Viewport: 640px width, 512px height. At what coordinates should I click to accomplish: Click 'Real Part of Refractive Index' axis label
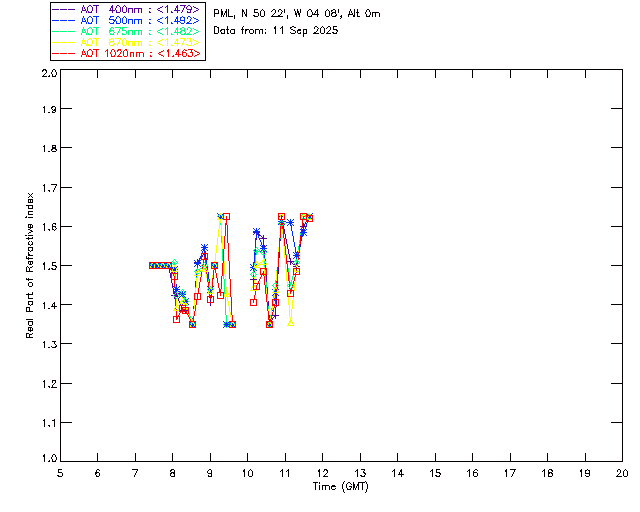click(31, 265)
